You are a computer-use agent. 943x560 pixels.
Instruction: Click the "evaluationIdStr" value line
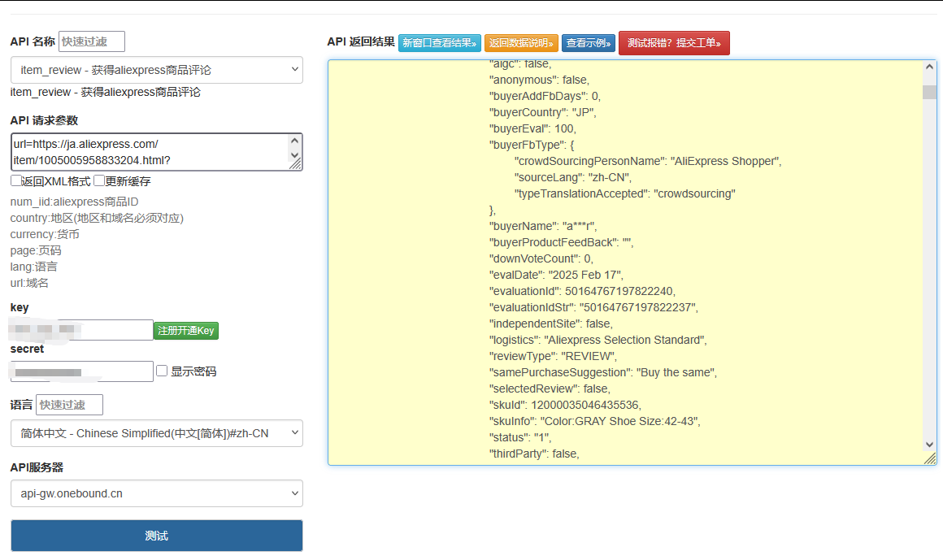[x=593, y=307]
